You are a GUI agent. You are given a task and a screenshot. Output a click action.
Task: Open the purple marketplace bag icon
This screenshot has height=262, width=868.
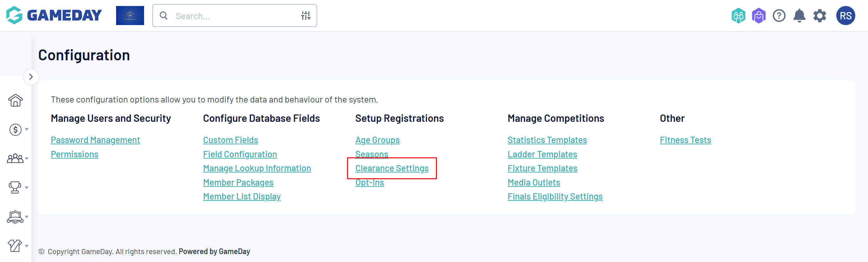(x=759, y=16)
